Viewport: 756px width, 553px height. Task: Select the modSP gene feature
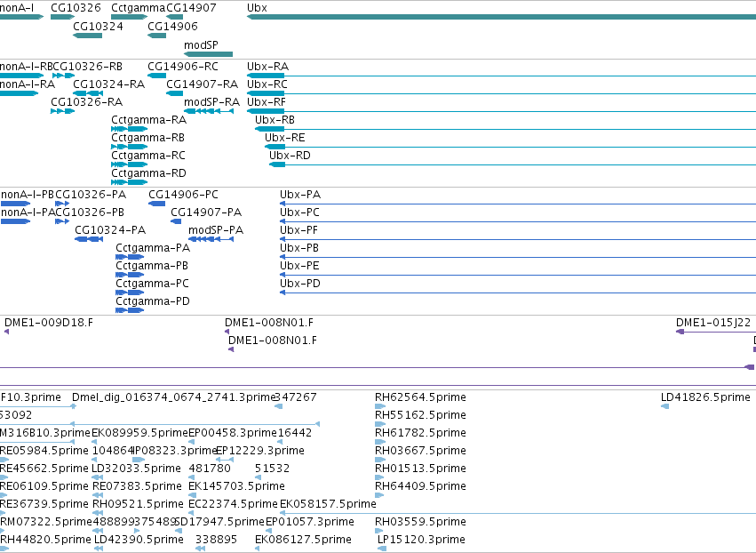(x=208, y=54)
